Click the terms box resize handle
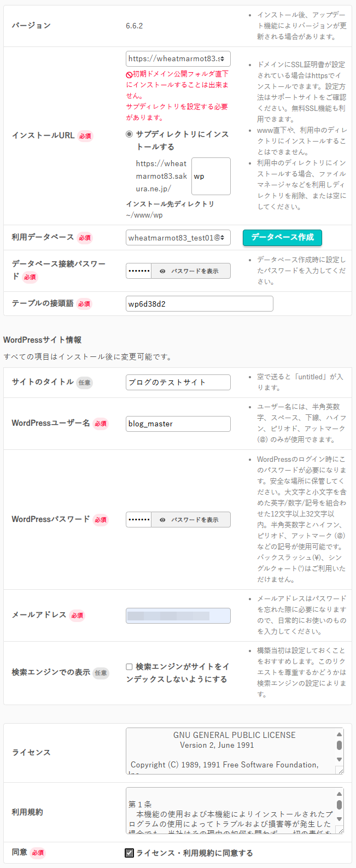Screen dimensions: 356x868 pyautogui.click(x=340, y=830)
